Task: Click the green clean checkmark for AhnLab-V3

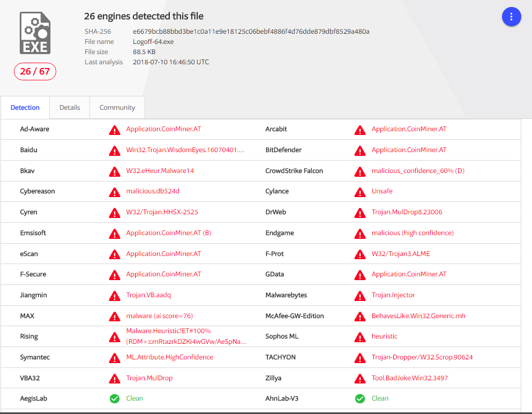Action: (x=360, y=399)
